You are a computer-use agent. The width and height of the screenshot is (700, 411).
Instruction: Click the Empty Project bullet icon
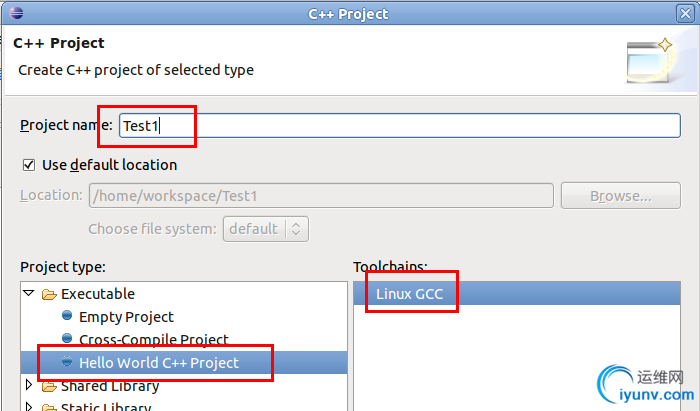click(x=67, y=316)
